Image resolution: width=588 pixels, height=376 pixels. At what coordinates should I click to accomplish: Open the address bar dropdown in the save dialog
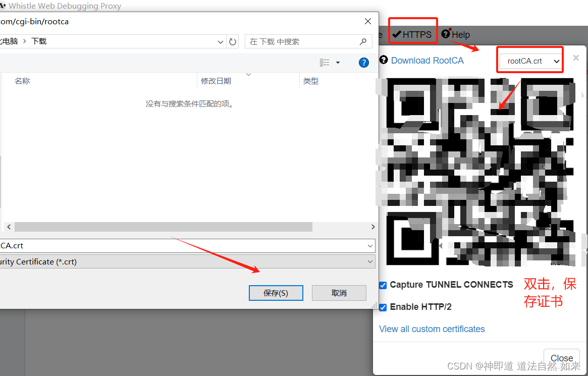pyautogui.click(x=220, y=41)
